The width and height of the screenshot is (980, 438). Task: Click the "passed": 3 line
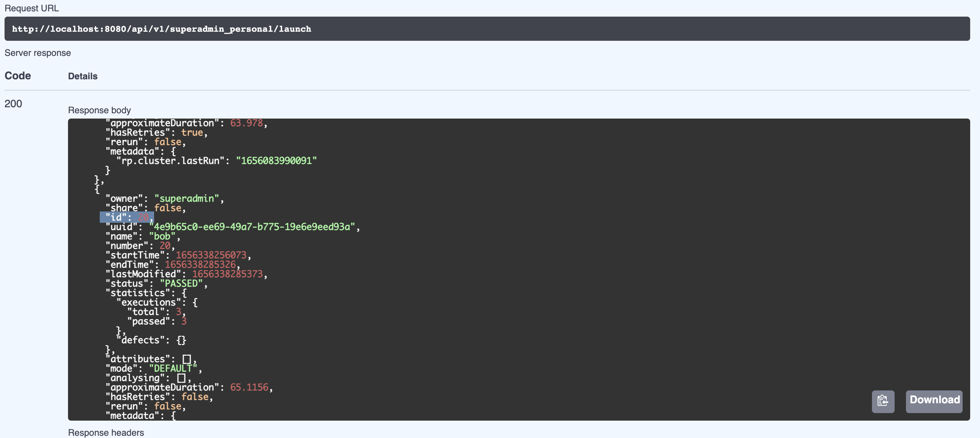click(x=157, y=321)
